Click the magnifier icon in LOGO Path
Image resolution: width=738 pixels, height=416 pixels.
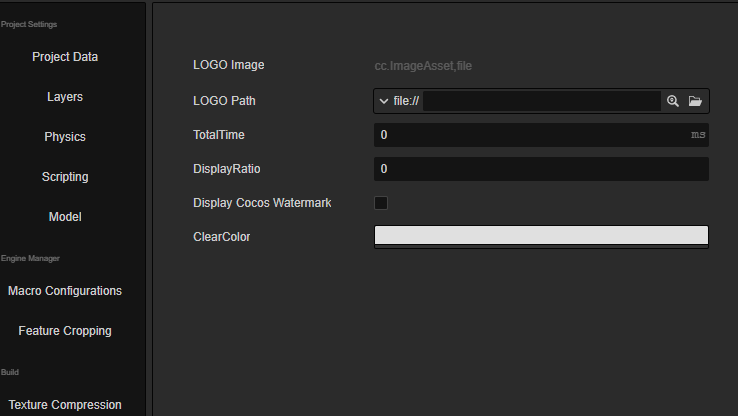pos(673,101)
